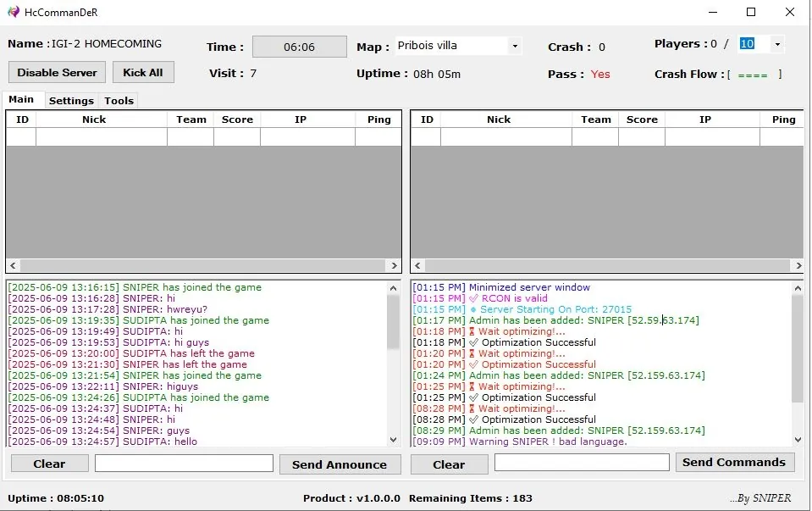The height and width of the screenshot is (511, 812).
Task: Click right scroll arrow under left player list
Action: (x=395, y=264)
